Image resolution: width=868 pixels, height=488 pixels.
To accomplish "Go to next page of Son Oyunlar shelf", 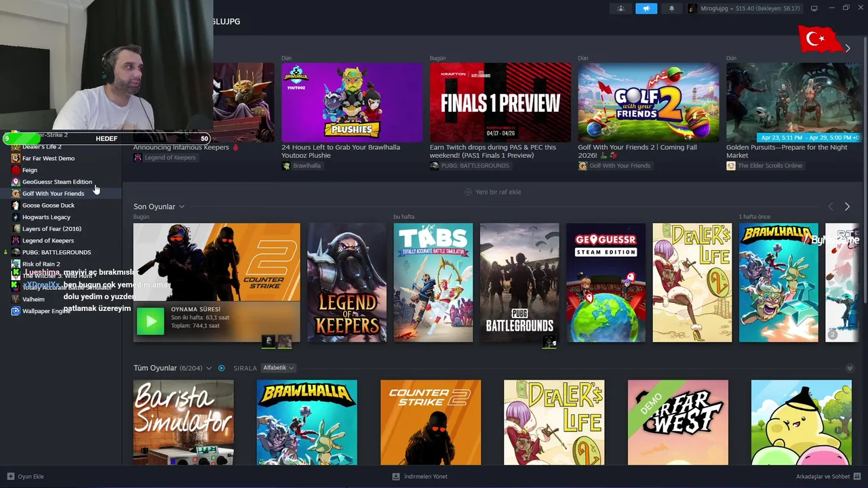I will click(x=847, y=207).
